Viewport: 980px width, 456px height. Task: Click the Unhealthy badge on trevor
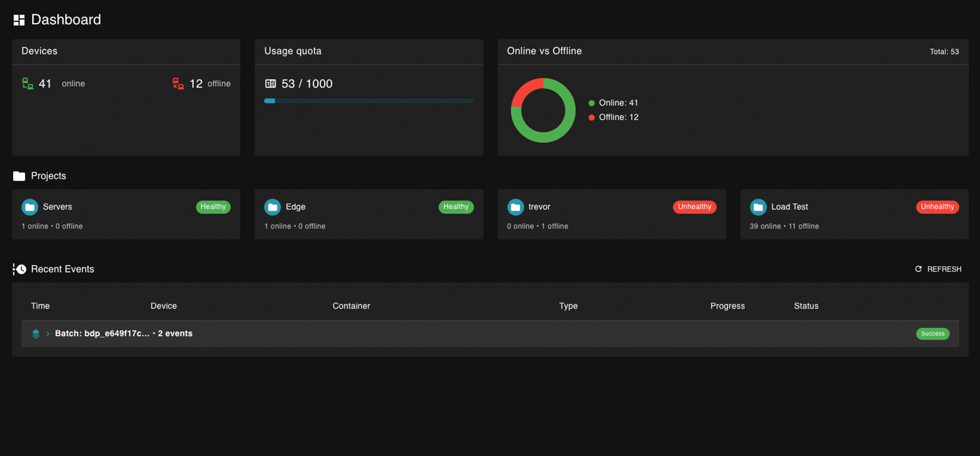[694, 207]
